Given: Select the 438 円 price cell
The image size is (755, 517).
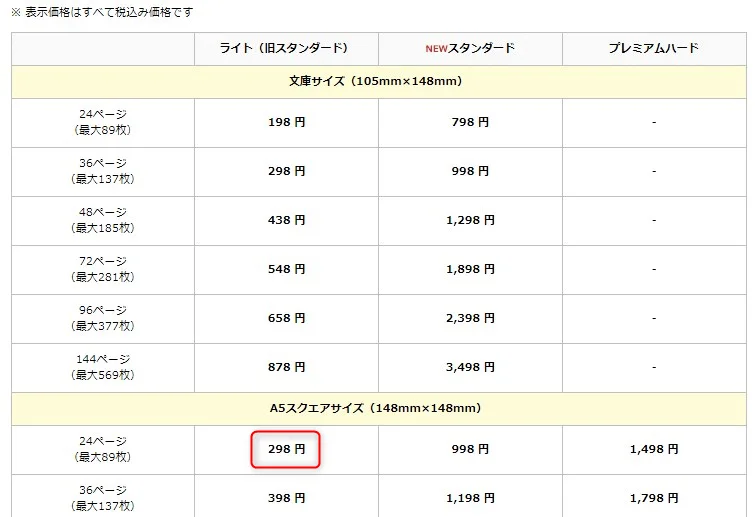Looking at the screenshot, I should (x=286, y=220).
